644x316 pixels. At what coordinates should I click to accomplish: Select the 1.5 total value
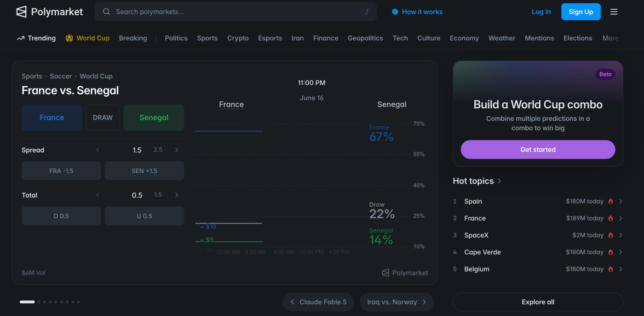tap(158, 195)
